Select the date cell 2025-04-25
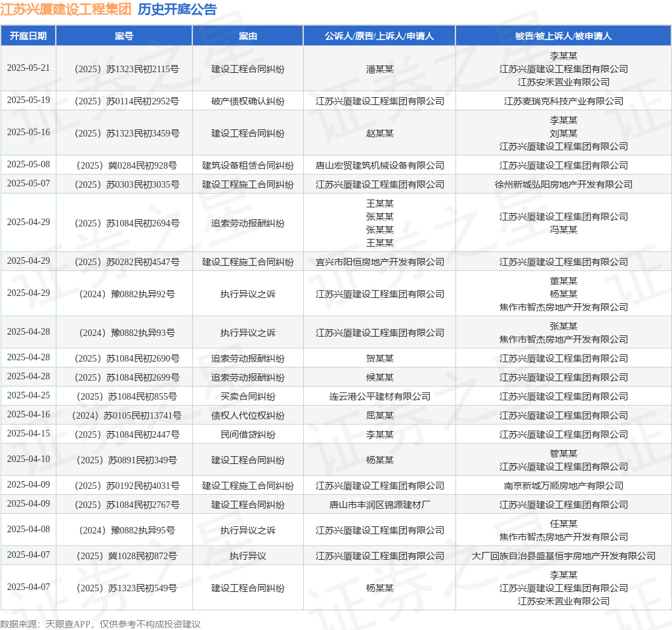This screenshot has height=630, width=672. 28,396
